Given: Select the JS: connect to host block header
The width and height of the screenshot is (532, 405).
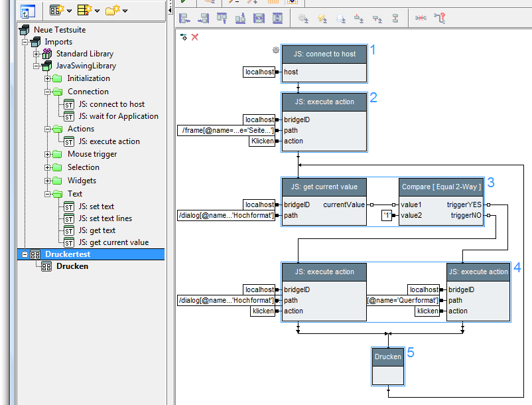Looking at the screenshot, I should pos(324,54).
